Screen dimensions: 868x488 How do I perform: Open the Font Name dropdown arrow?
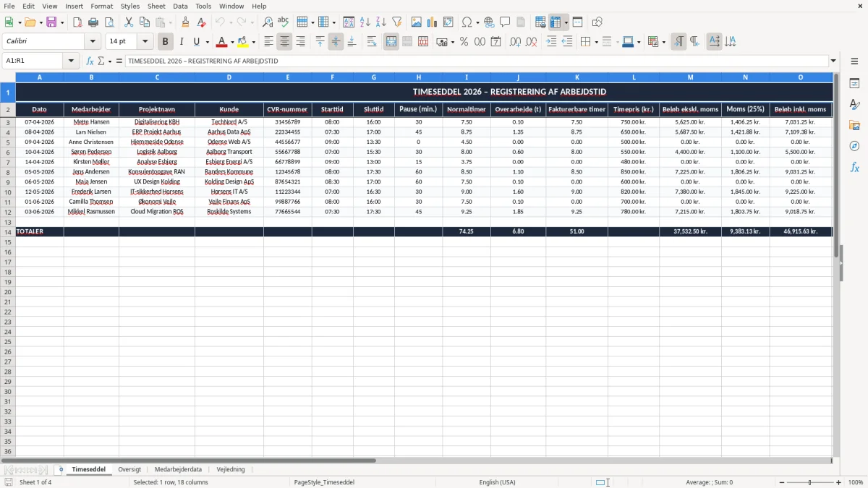pos(93,42)
